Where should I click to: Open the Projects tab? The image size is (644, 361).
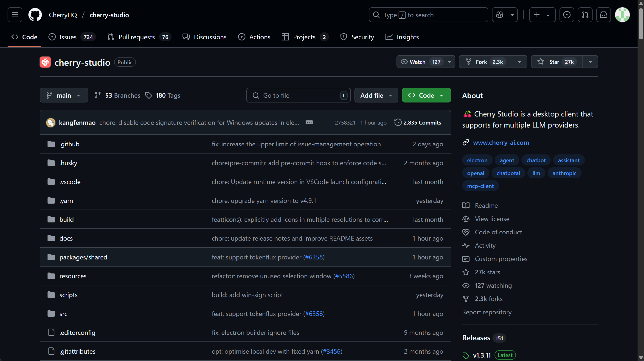tap(305, 37)
